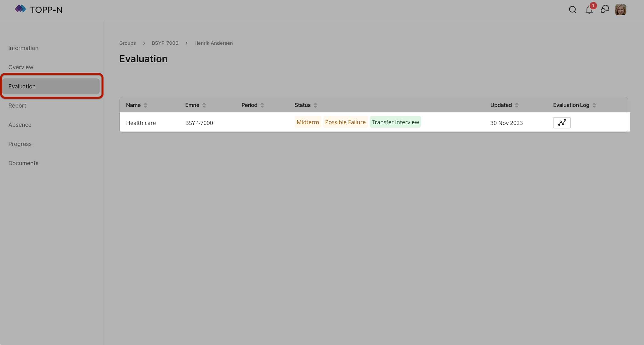Viewport: 644px width, 345px height.
Task: Open the Information sidebar item
Action: pyautogui.click(x=23, y=48)
